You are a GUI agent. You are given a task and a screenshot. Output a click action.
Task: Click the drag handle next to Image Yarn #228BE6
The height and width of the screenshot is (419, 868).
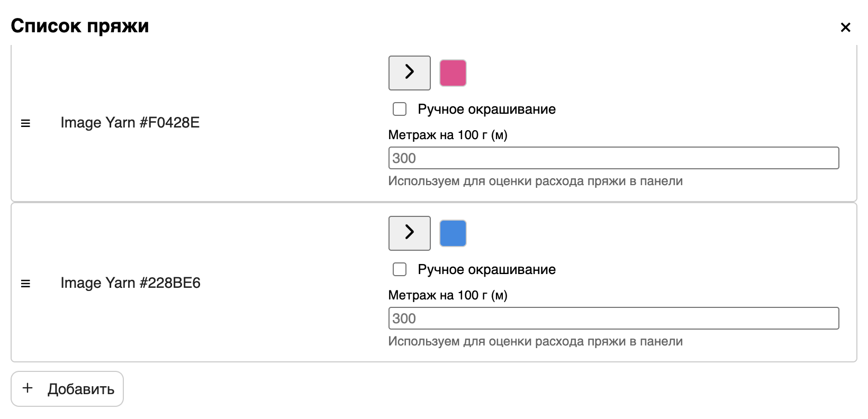point(26,283)
